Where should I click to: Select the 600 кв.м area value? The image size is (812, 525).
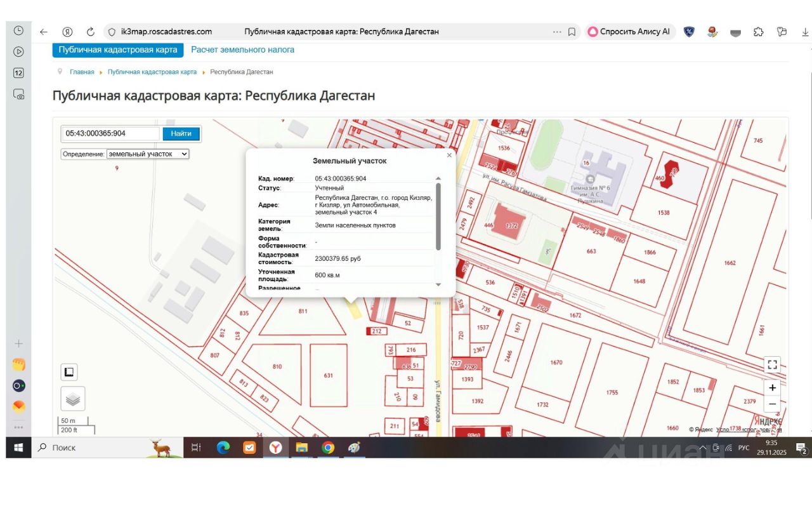coord(327,275)
